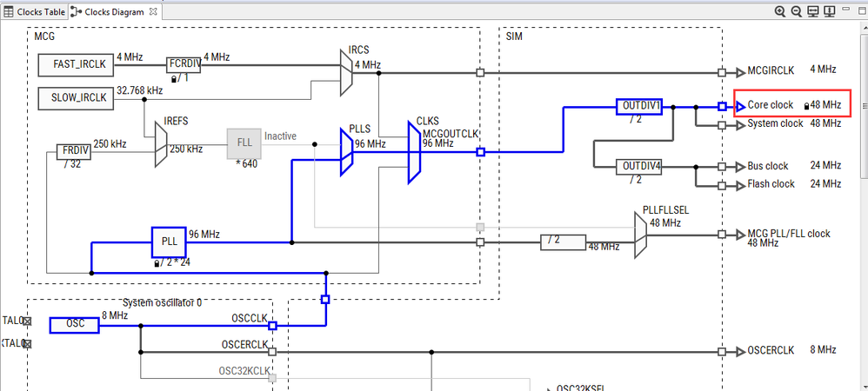The height and width of the screenshot is (391, 868).
Task: Click the MCGIRCLK output arrow
Action: [741, 72]
